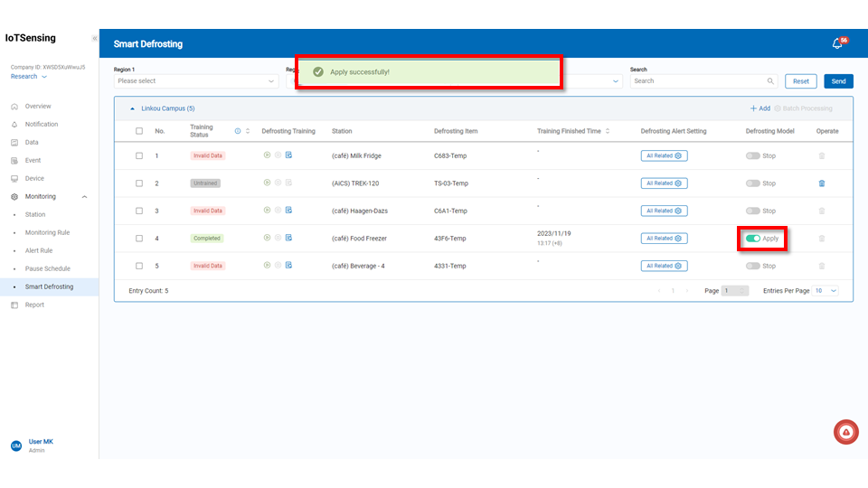Expand the Entries Per Page dropdown
The width and height of the screenshot is (868, 488).
pos(826,291)
